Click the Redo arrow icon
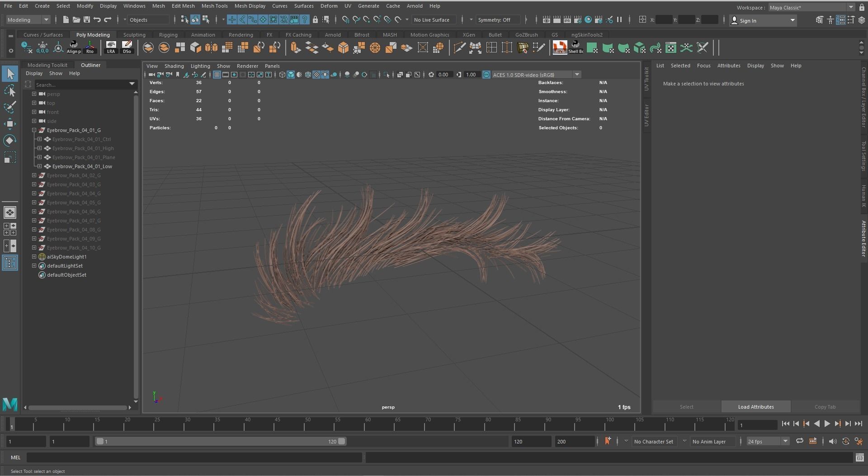The image size is (868, 476). pos(108,19)
